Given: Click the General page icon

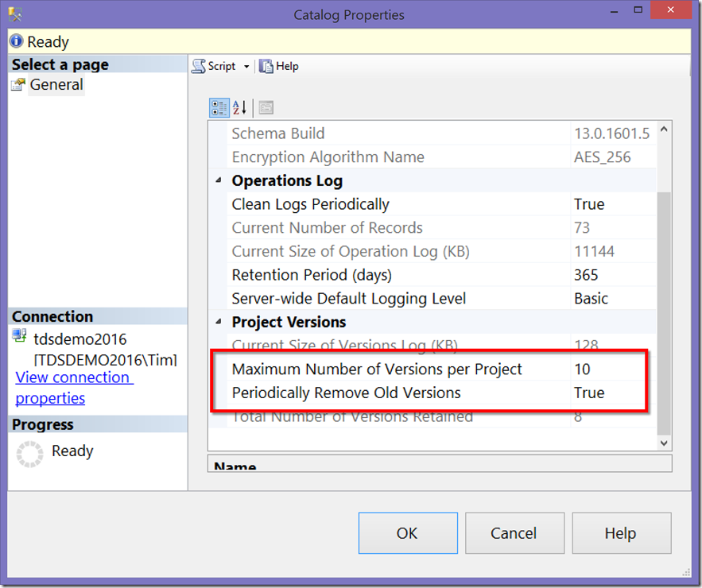Looking at the screenshot, I should pos(17,84).
